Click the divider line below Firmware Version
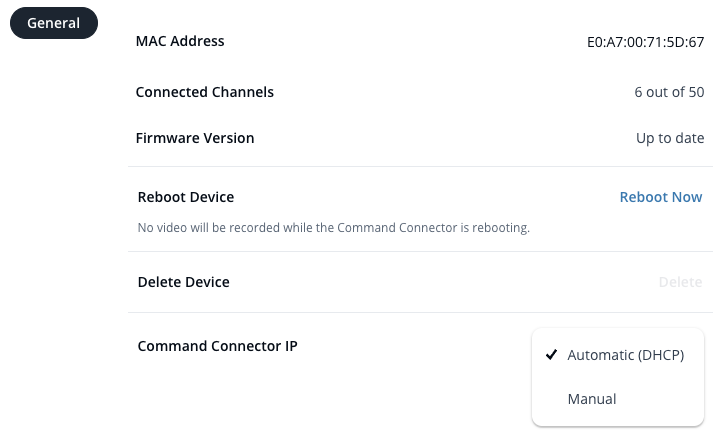The width and height of the screenshot is (716, 432). pyautogui.click(x=420, y=166)
